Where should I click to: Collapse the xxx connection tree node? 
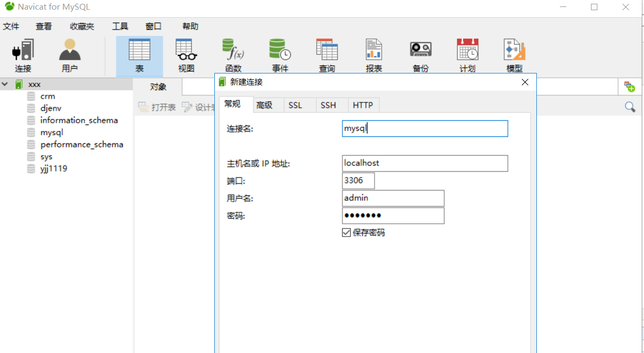5,84
